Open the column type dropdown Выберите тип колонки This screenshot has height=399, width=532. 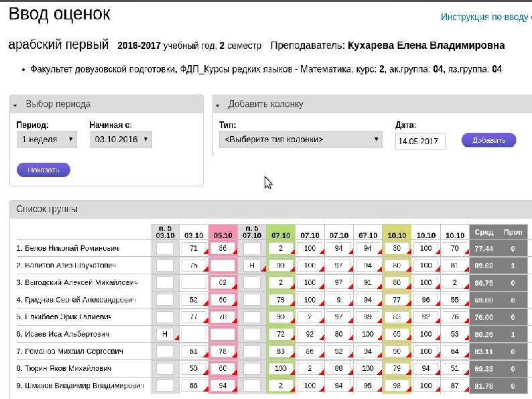click(301, 139)
